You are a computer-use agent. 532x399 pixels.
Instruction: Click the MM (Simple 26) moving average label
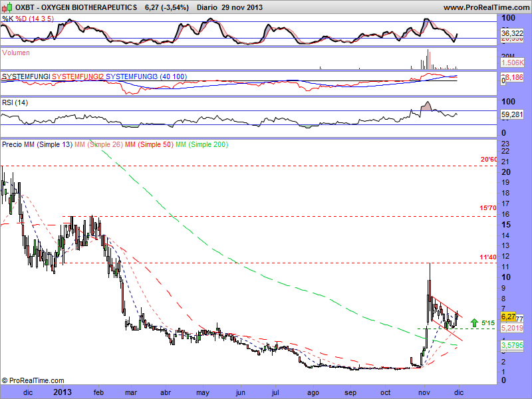point(98,144)
